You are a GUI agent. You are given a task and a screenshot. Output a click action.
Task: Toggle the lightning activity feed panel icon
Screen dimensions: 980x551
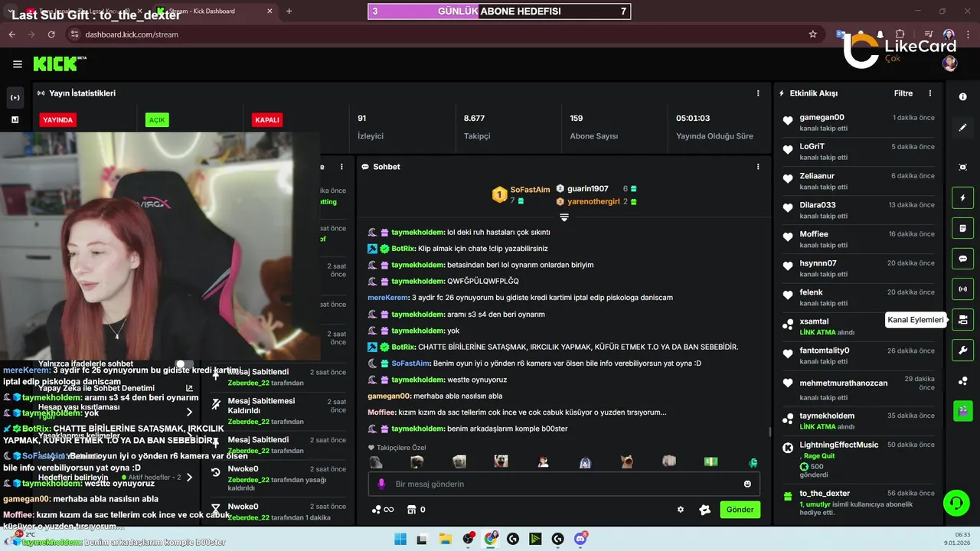(x=963, y=198)
